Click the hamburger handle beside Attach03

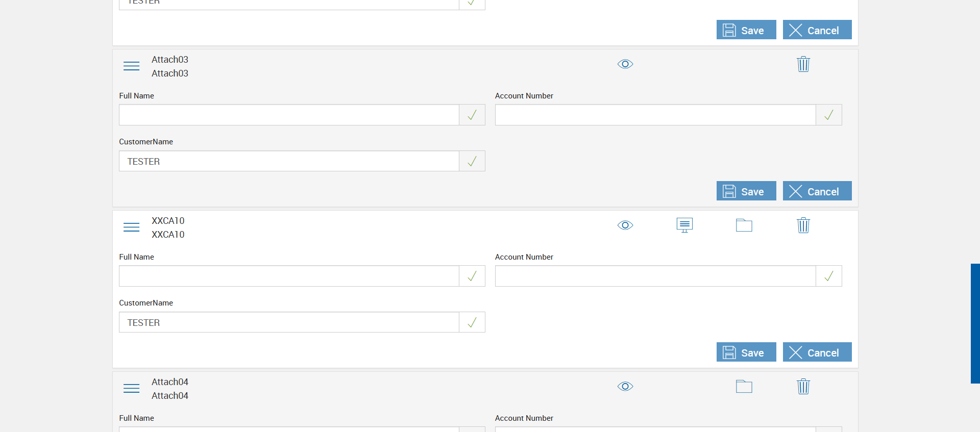pyautogui.click(x=131, y=66)
